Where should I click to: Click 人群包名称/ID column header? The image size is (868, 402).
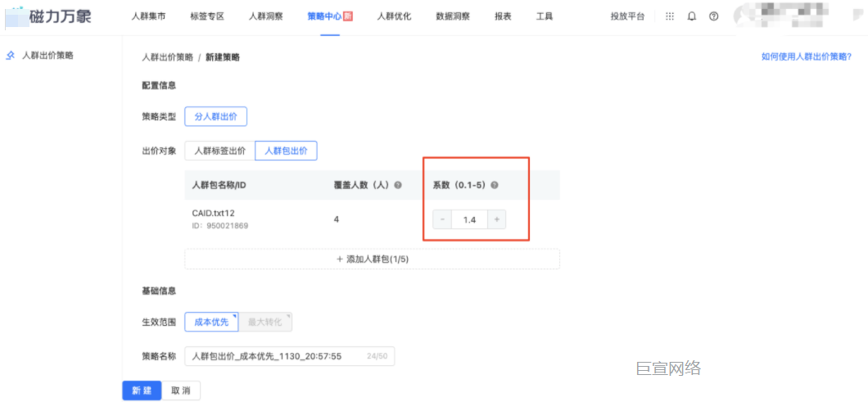219,186
